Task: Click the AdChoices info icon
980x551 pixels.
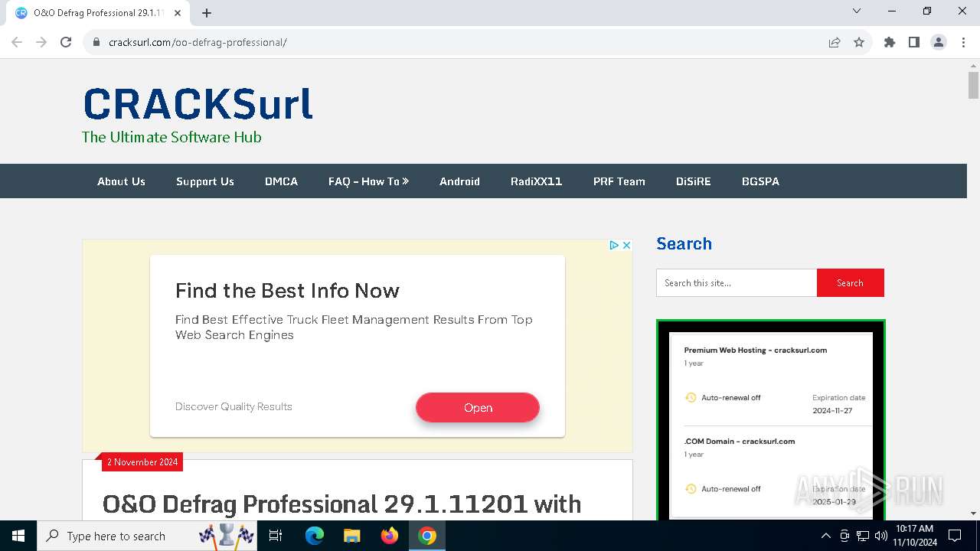Action: point(614,246)
